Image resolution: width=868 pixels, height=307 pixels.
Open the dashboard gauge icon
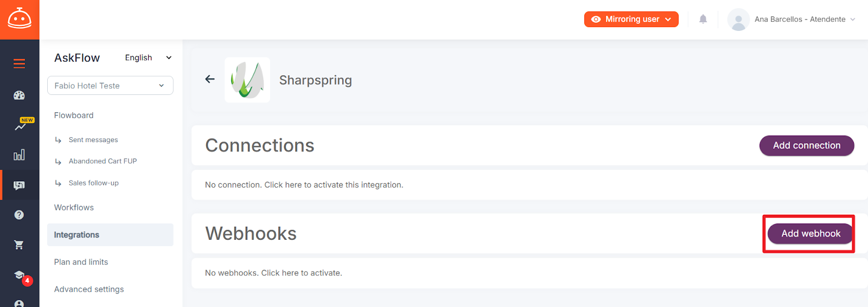pos(19,95)
